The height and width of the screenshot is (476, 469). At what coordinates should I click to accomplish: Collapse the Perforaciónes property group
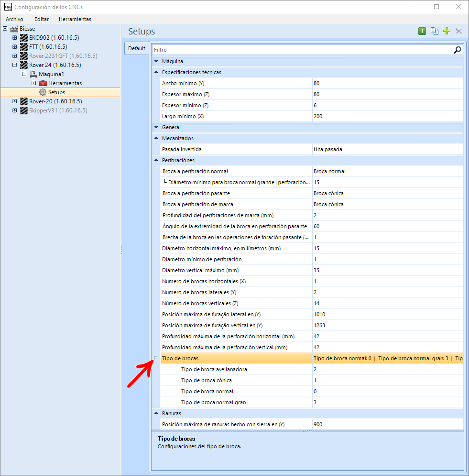tap(156, 160)
